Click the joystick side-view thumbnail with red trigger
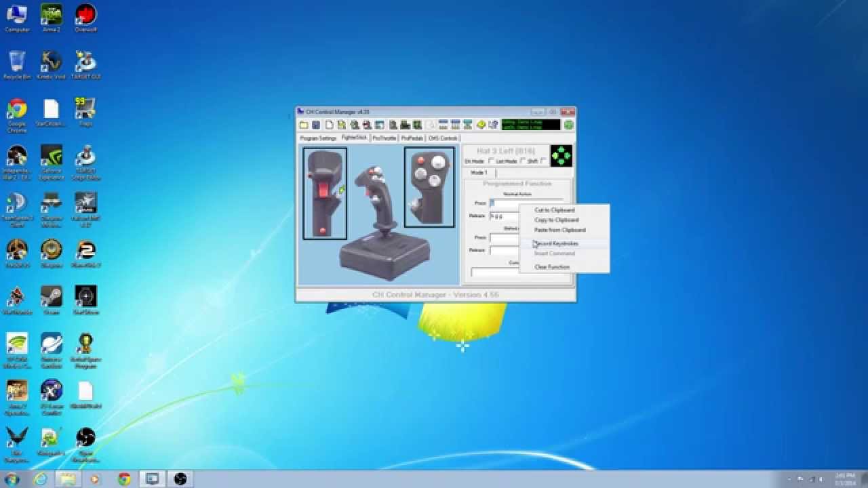Image resolution: width=868 pixels, height=488 pixels. 325,193
